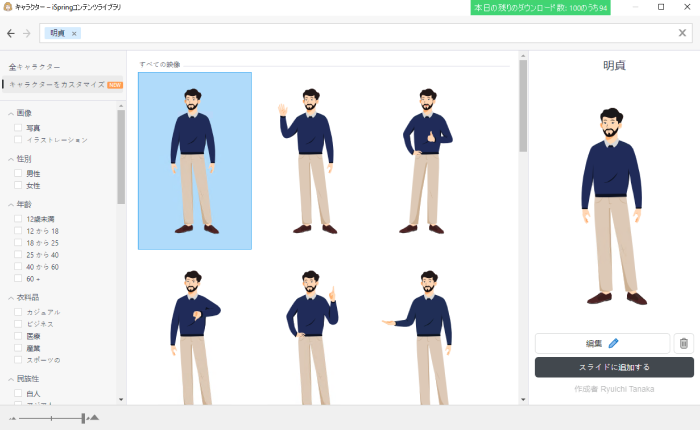Image resolution: width=700 pixels, height=430 pixels.
Task: Check the イラストレーション filter
Action: tap(18, 140)
